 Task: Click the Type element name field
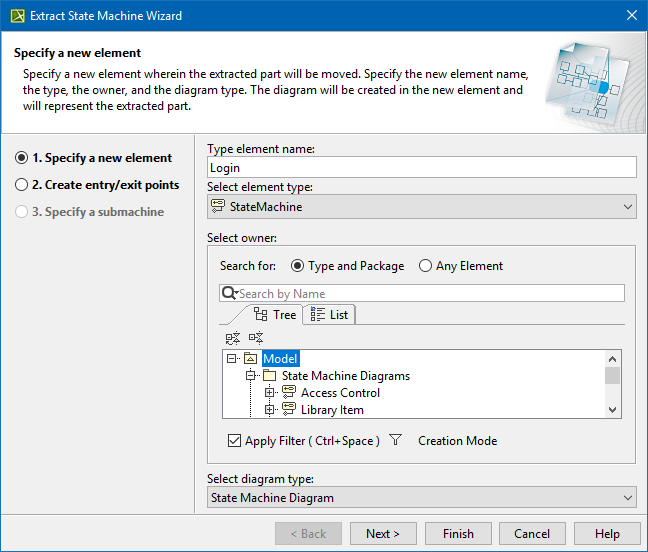click(x=421, y=168)
